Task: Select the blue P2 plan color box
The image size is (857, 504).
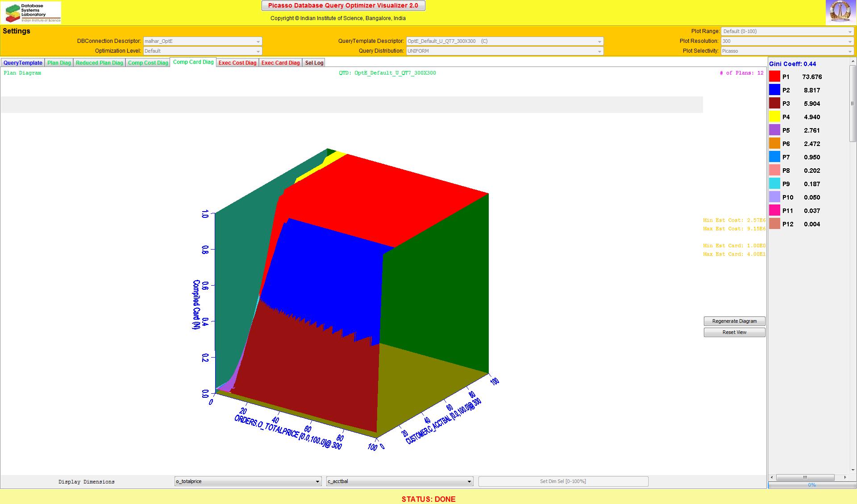Action: (x=774, y=90)
